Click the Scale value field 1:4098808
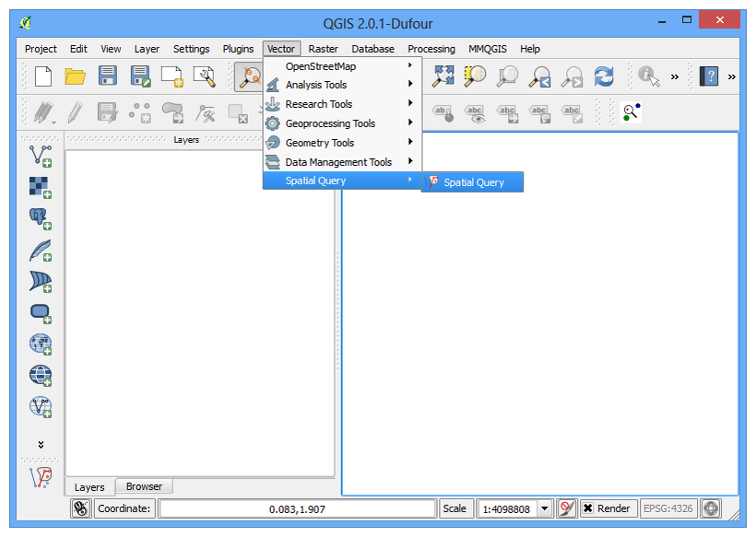 coord(507,509)
